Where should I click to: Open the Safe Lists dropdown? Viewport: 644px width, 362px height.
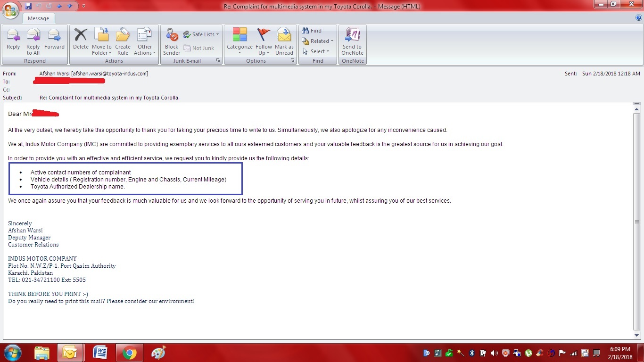pos(201,34)
